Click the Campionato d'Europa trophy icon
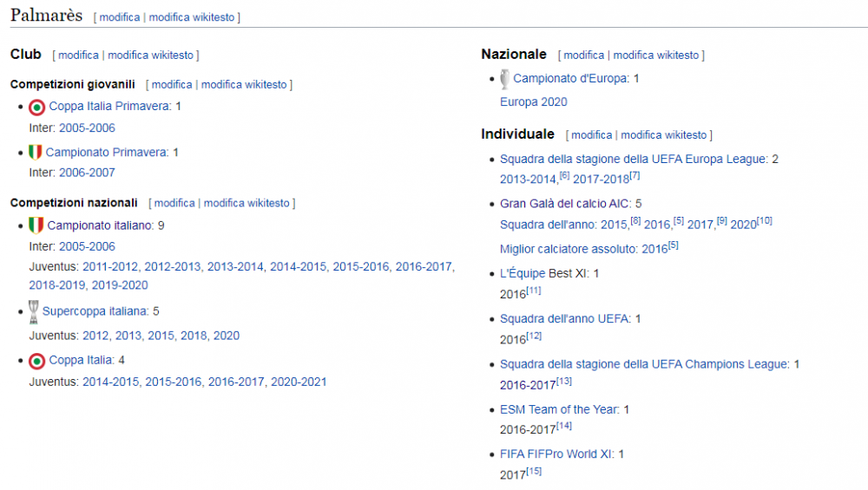Image resolution: width=868 pixels, height=490 pixels. tap(504, 79)
